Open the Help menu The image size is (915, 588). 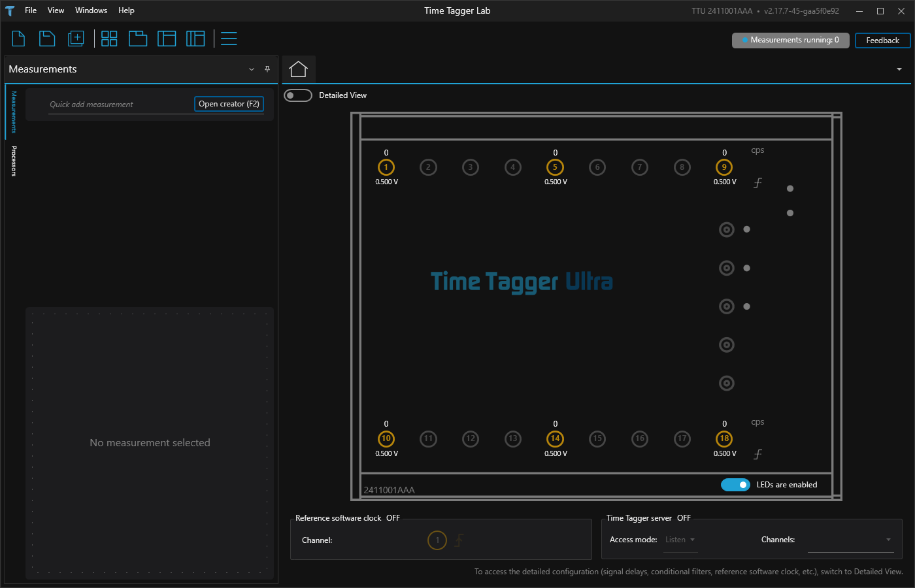click(126, 10)
